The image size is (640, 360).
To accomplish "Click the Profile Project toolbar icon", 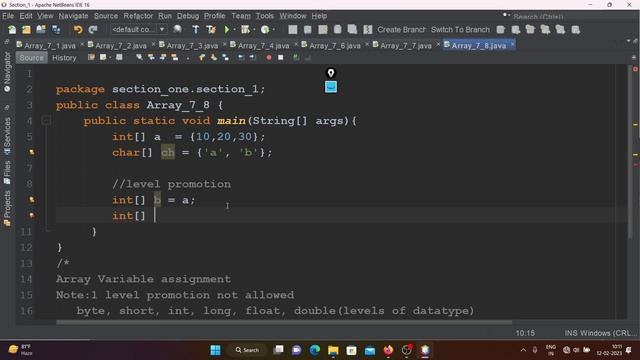I will pyautogui.click(x=265, y=29).
